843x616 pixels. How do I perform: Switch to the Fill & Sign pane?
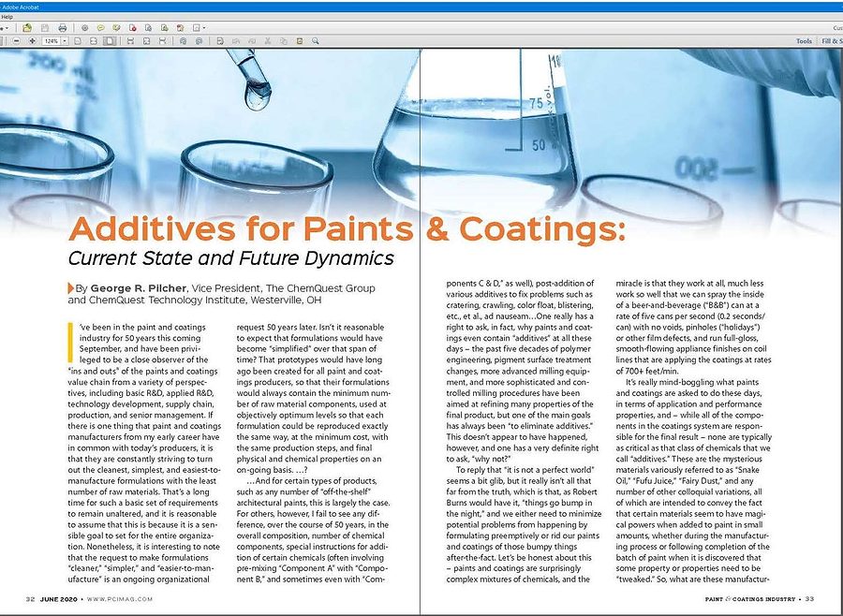click(830, 41)
